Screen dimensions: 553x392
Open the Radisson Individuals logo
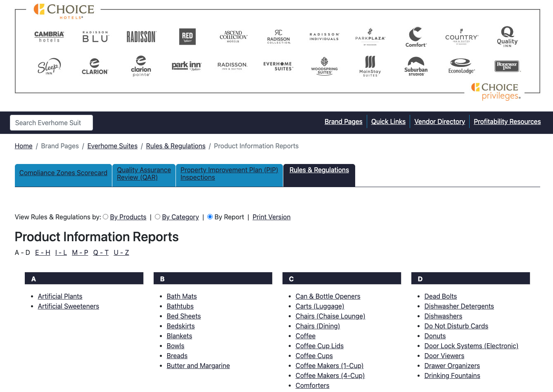click(x=325, y=37)
